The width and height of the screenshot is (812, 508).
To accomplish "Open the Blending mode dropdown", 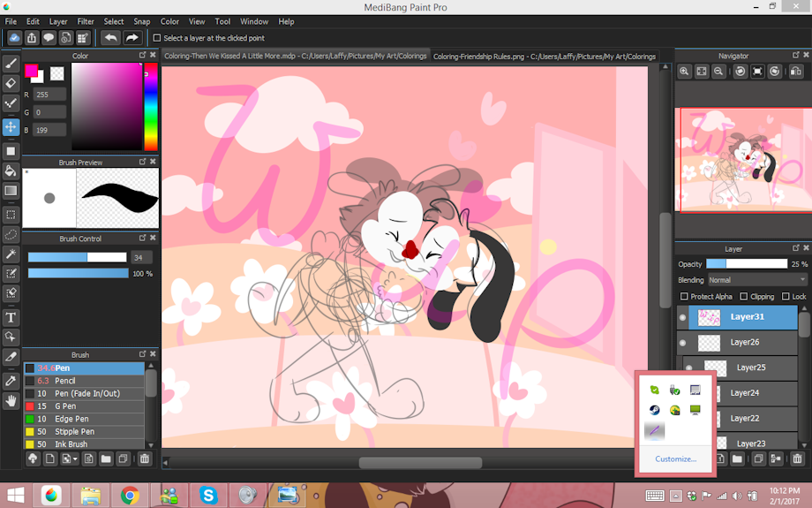I will pos(756,280).
